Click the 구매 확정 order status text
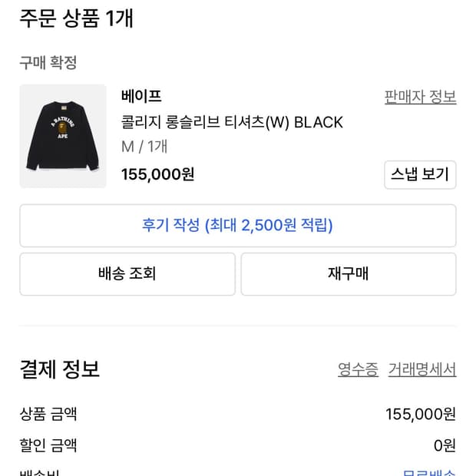Screen dimensions: 476x476 48,63
